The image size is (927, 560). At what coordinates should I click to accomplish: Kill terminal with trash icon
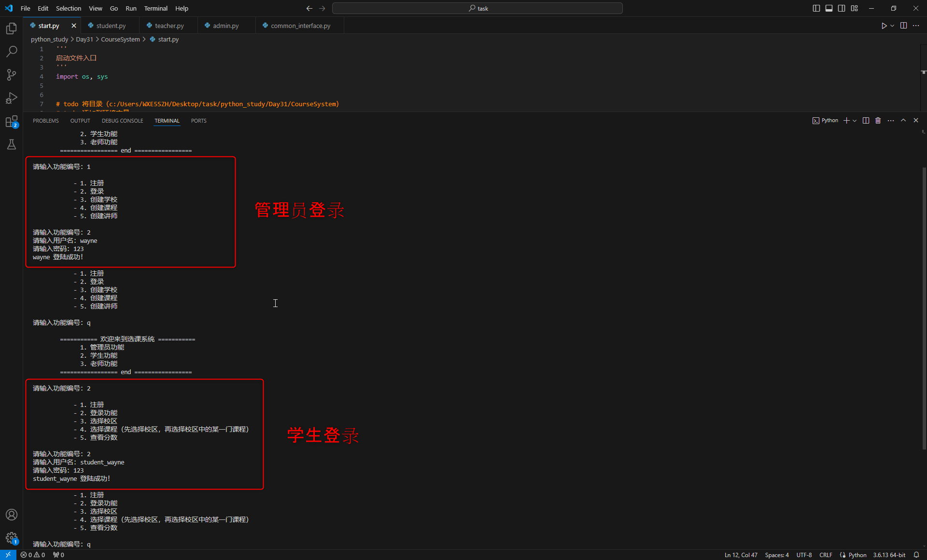coord(878,121)
